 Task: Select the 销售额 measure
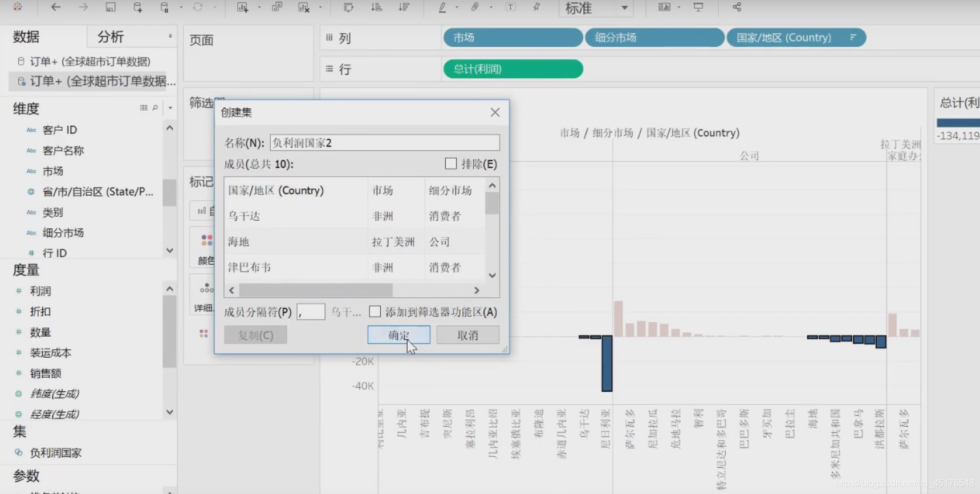point(46,373)
